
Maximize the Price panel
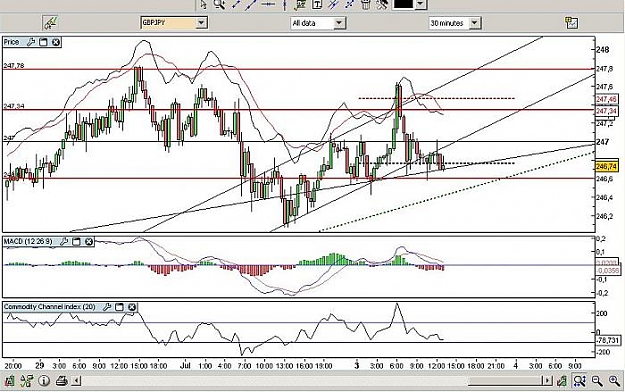coord(43,42)
